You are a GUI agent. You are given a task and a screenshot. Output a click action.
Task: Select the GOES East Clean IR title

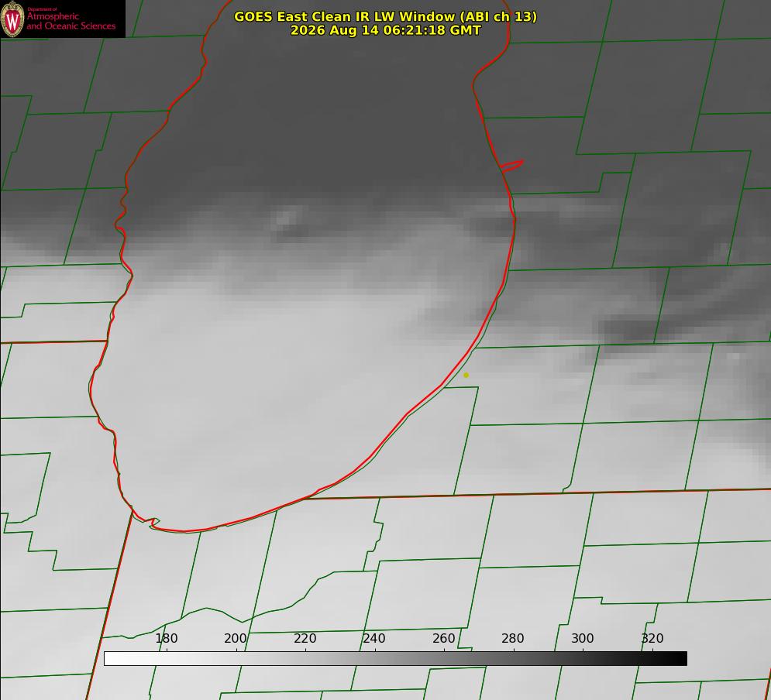pyautogui.click(x=386, y=16)
